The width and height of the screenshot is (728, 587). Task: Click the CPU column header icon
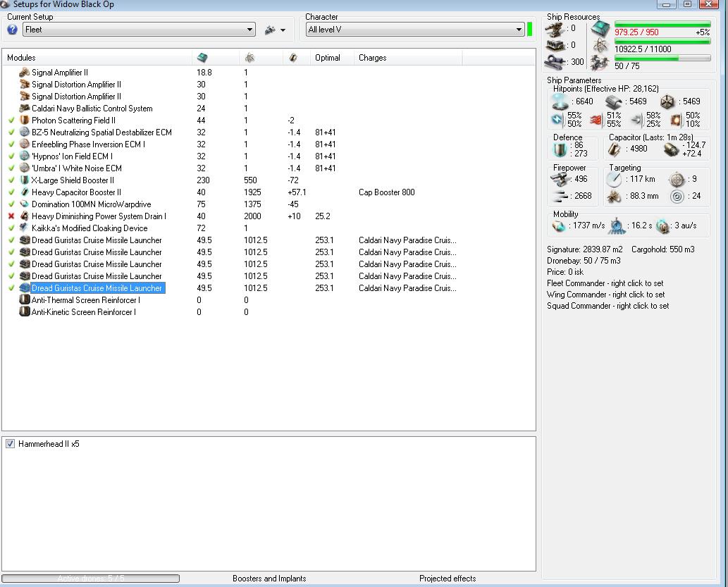click(x=202, y=58)
